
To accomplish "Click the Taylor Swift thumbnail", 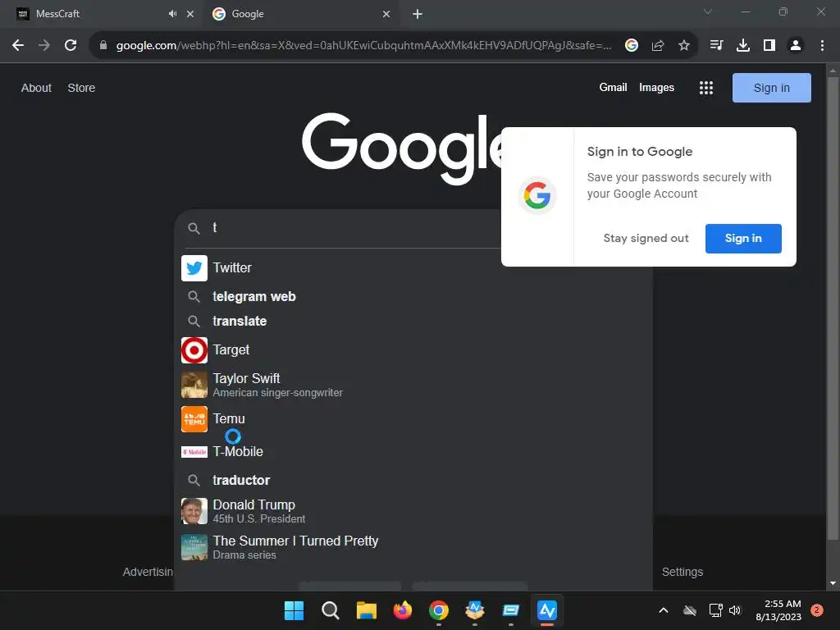I will coord(194,386).
